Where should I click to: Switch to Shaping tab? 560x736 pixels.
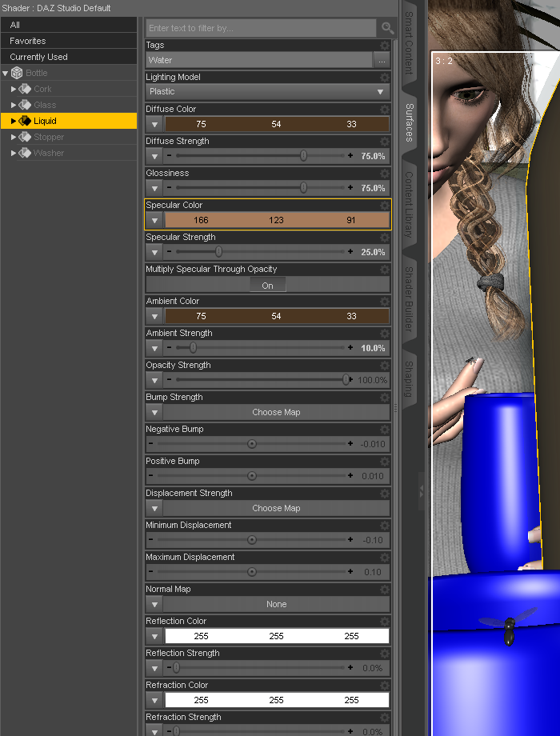pos(409,378)
